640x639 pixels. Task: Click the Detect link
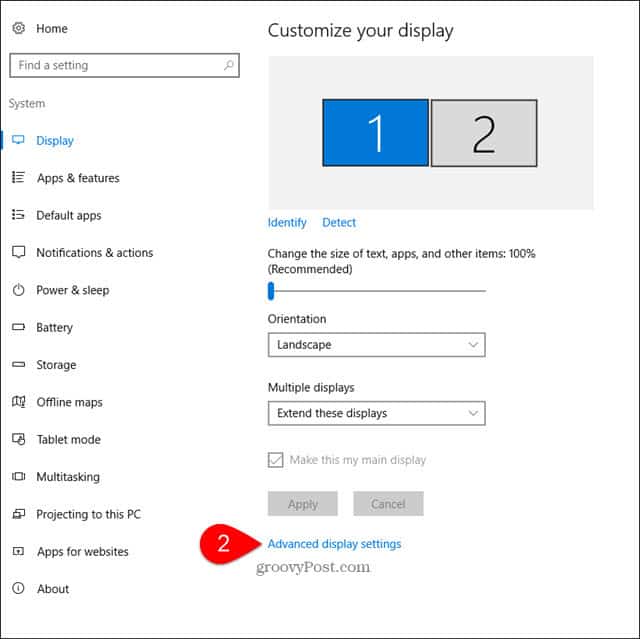pyautogui.click(x=339, y=222)
